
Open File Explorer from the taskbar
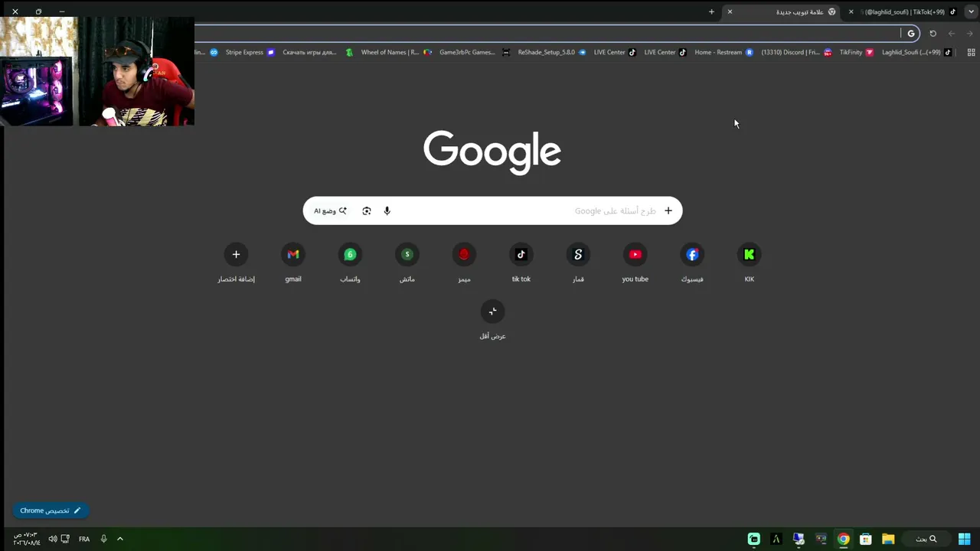(888, 539)
